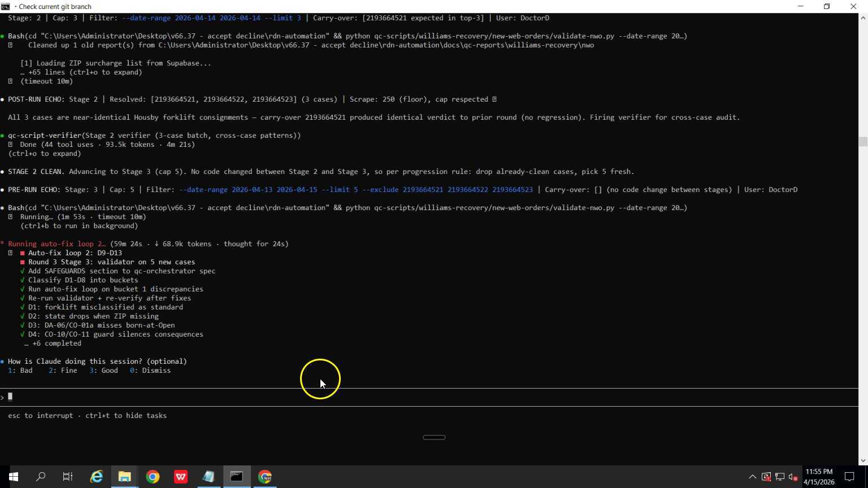Restore down the terminal window

click(x=827, y=6)
